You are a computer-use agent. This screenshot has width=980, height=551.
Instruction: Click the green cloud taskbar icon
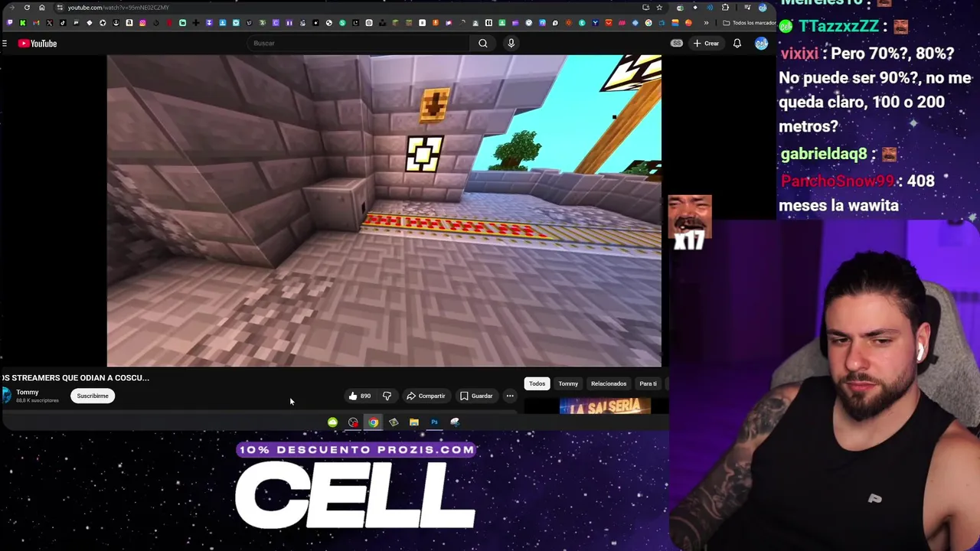pyautogui.click(x=332, y=422)
